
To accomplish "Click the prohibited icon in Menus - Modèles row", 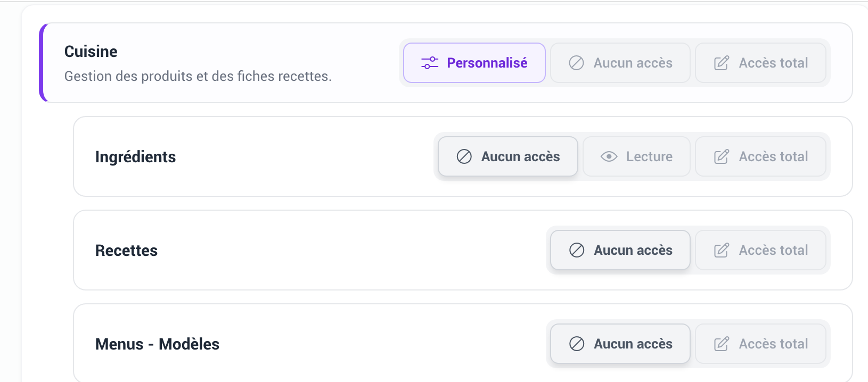I will [x=577, y=344].
